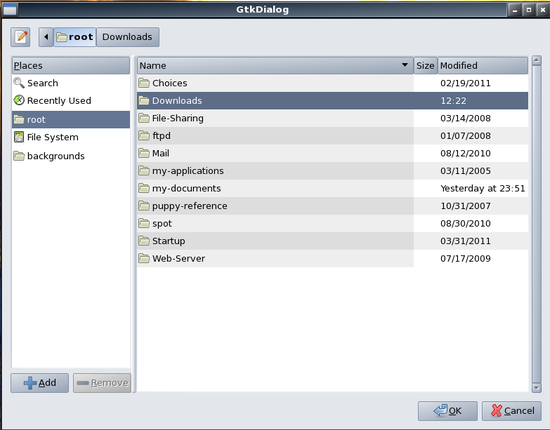Click the Yesterday at 23:51 date

coord(483,188)
